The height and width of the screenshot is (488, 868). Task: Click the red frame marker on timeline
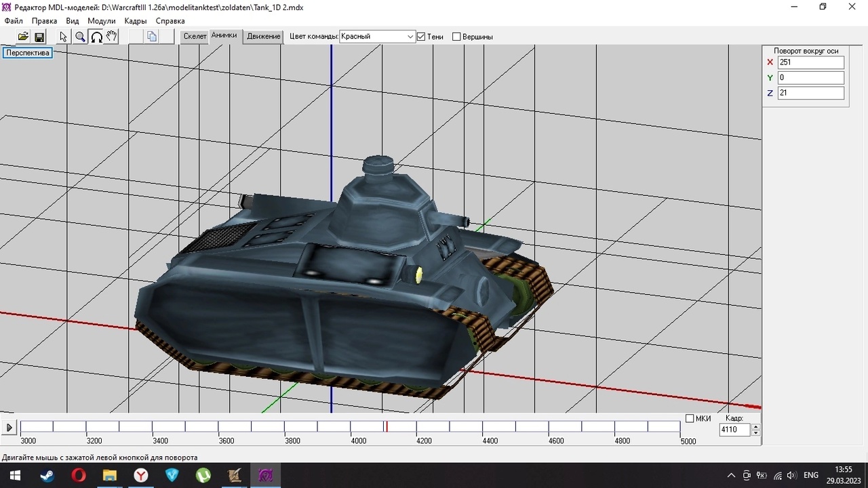pos(387,426)
